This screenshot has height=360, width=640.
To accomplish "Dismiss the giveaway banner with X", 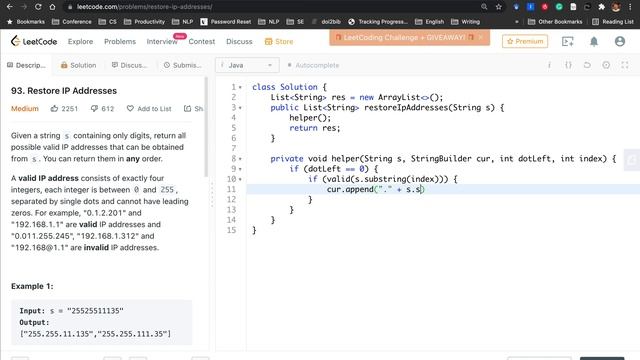I will [481, 38].
